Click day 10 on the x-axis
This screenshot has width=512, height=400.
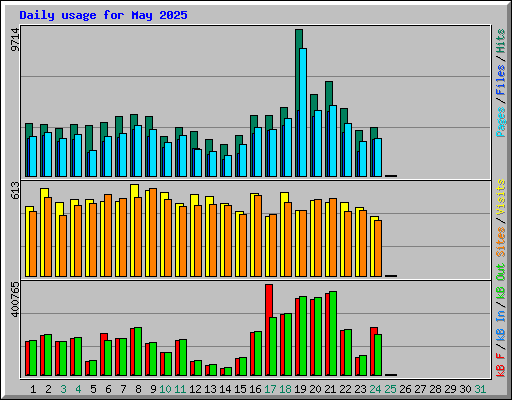coord(165,389)
